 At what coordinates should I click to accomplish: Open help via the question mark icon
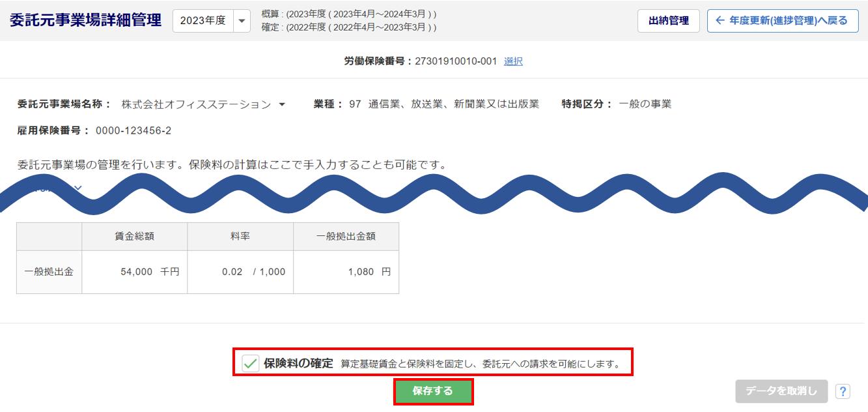point(843,392)
